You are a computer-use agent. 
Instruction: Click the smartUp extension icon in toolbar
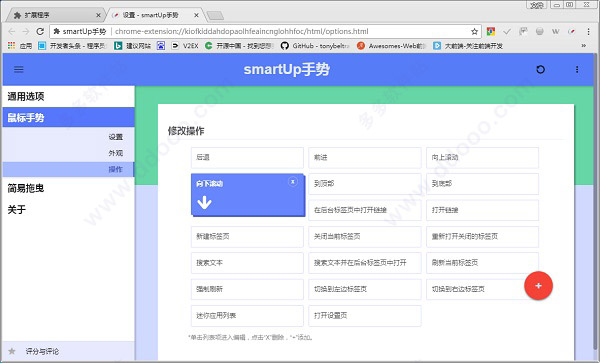(x=572, y=31)
